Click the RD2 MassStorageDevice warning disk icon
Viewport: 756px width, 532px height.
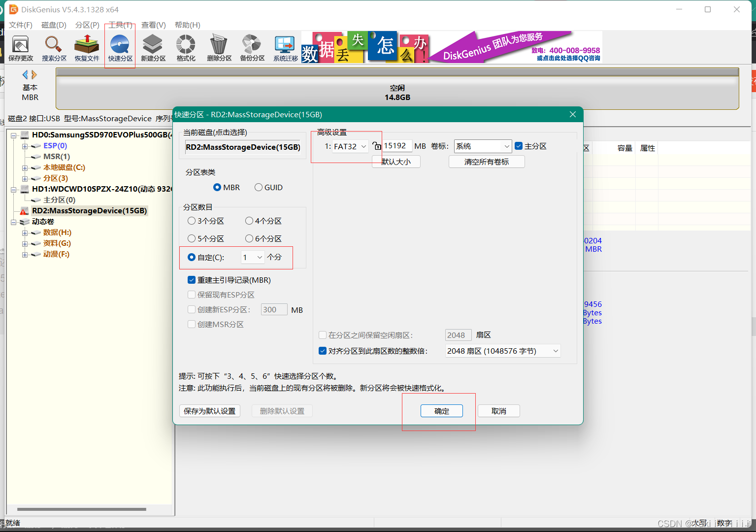(25, 211)
